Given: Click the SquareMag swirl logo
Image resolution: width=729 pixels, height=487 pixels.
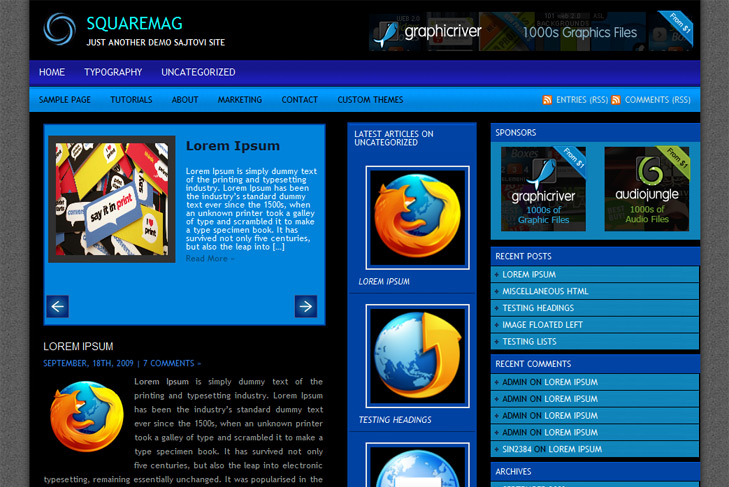Looking at the screenshot, I should (x=60, y=29).
